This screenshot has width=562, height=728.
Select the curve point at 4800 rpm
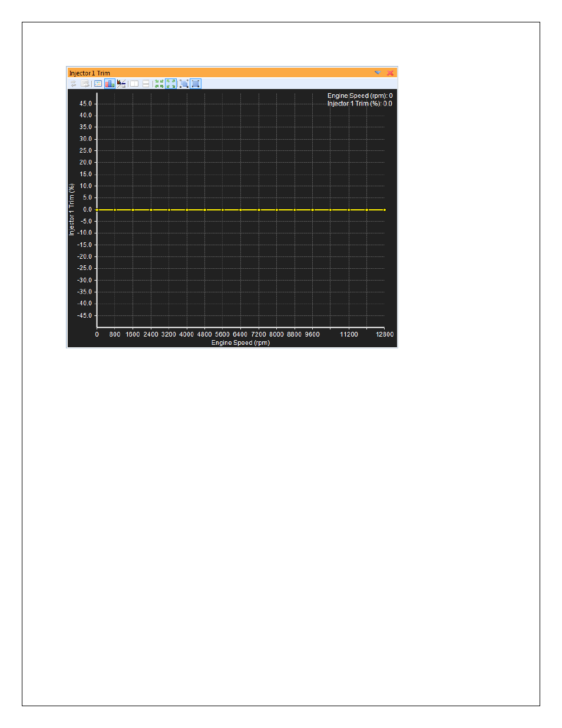coord(205,210)
